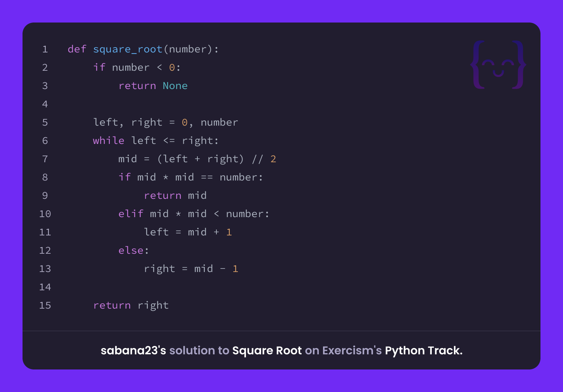Click 'return right' on line 15
Viewport: 563px width, 392px height.
pyautogui.click(x=131, y=305)
